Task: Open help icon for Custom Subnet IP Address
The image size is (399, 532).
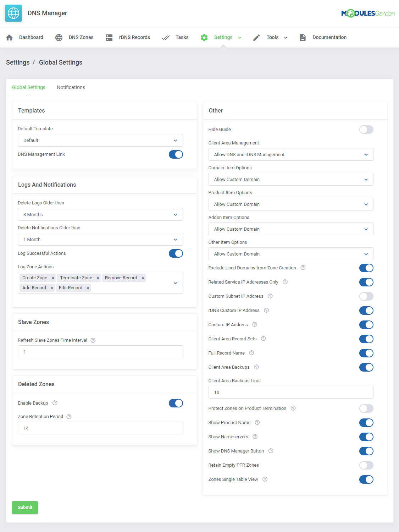Action: tap(270, 296)
